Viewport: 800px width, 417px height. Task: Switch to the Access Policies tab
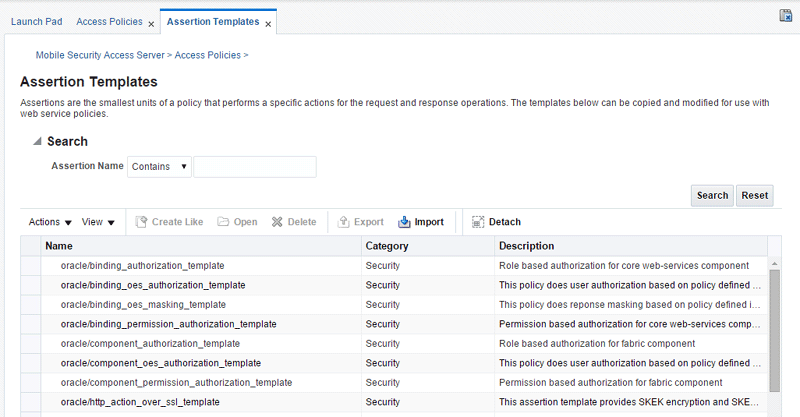point(109,21)
